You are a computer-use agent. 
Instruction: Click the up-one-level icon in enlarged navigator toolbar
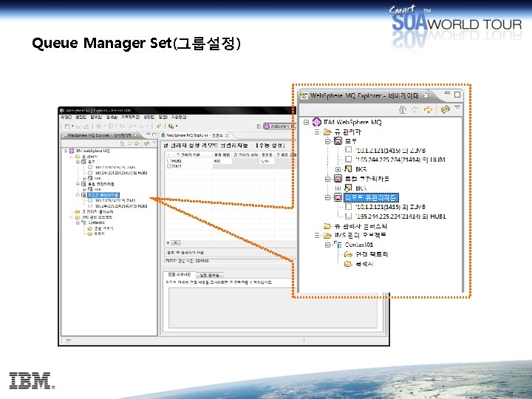coord(403,109)
